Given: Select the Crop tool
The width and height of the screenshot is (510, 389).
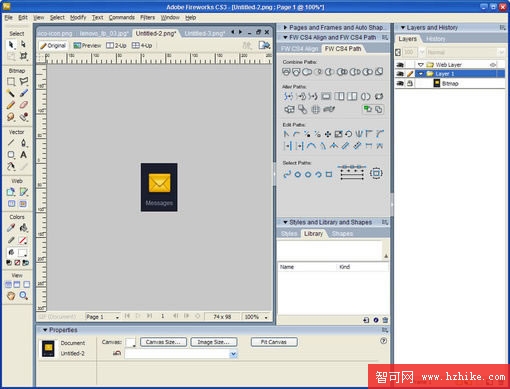Looking at the screenshot, I should 23,56.
